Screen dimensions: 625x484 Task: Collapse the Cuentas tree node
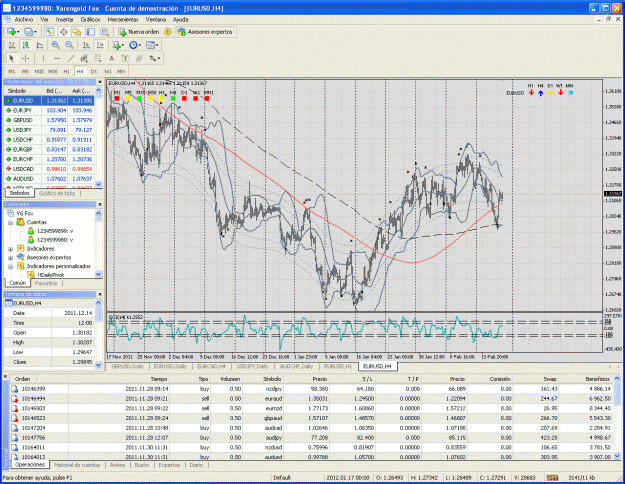pos(11,222)
